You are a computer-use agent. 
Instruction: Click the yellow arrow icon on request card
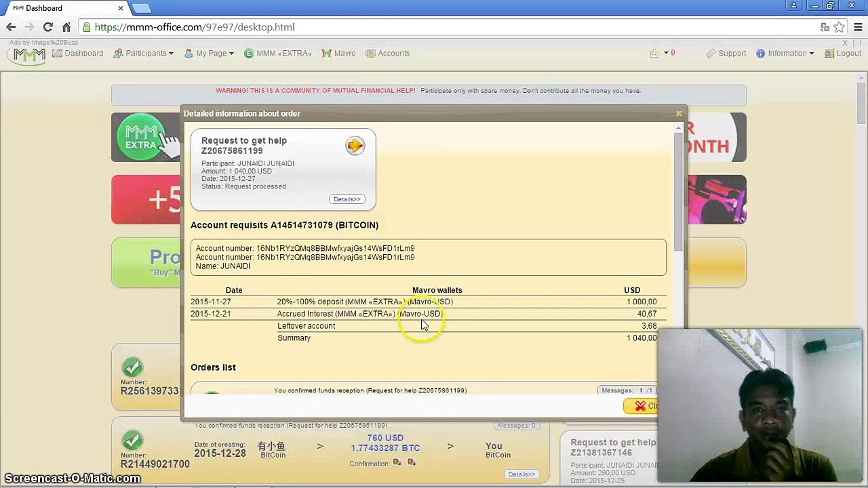[x=355, y=146]
